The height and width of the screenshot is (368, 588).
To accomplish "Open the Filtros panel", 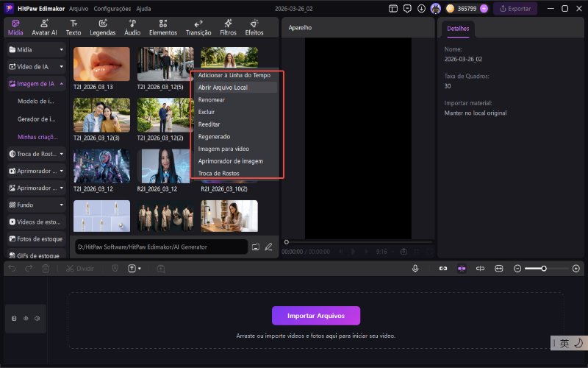I will [228, 28].
